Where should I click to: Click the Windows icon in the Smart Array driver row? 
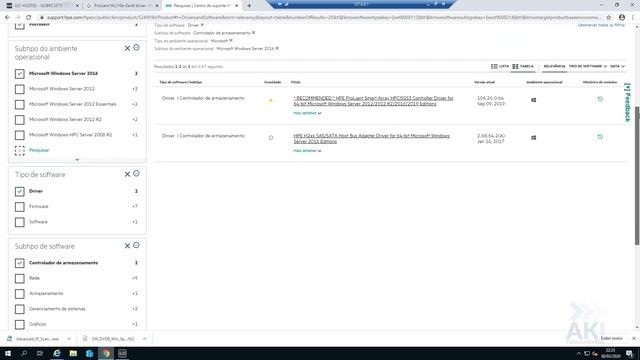pyautogui.click(x=533, y=100)
